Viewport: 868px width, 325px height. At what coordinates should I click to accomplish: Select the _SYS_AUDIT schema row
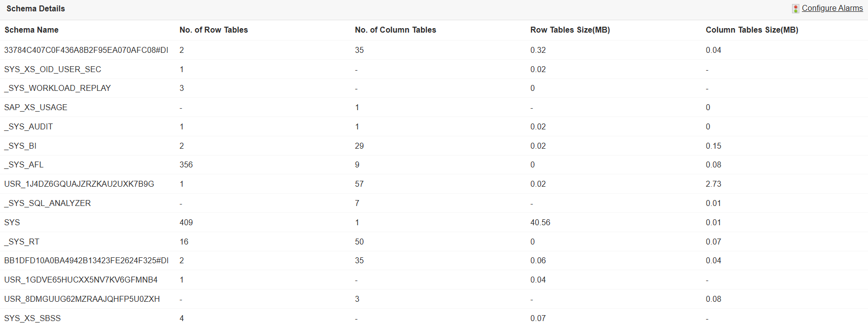29,126
